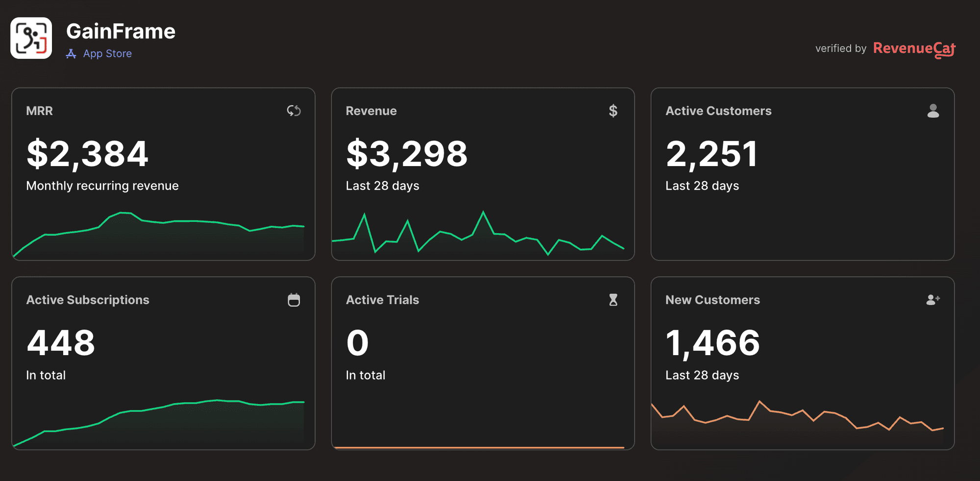Click the Active Customers person icon

[933, 111]
